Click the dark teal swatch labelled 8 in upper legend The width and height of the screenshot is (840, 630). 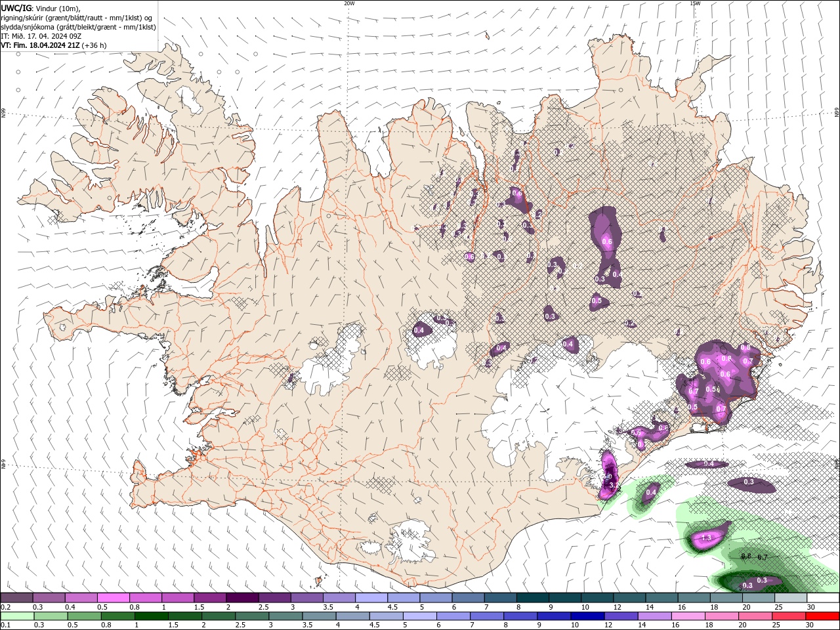(x=533, y=598)
